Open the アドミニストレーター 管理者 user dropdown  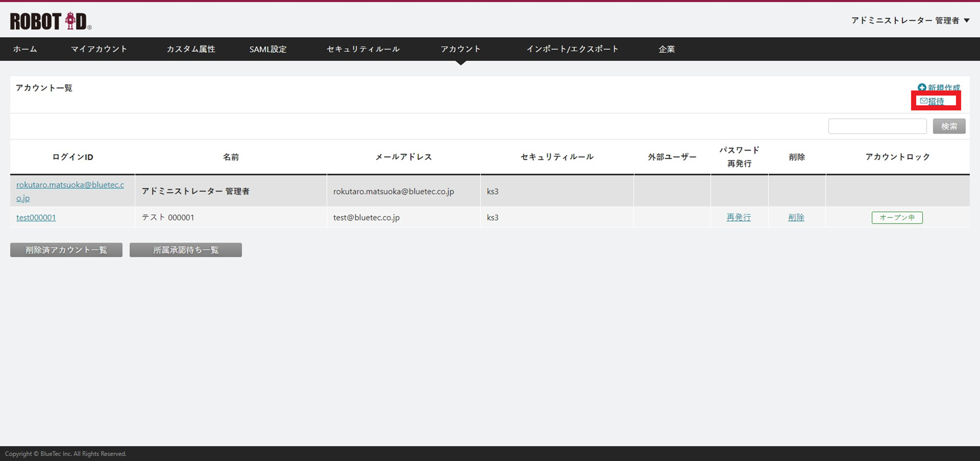click(910, 21)
